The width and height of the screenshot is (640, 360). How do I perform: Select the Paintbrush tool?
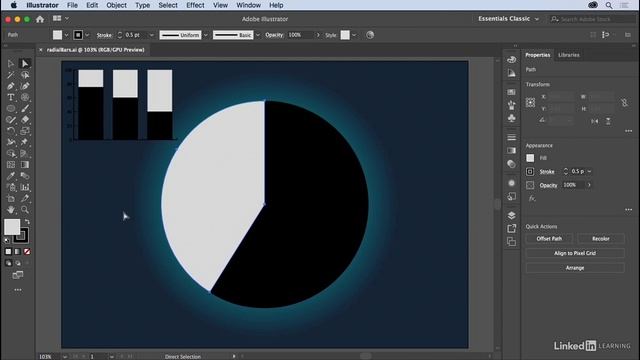click(24, 109)
